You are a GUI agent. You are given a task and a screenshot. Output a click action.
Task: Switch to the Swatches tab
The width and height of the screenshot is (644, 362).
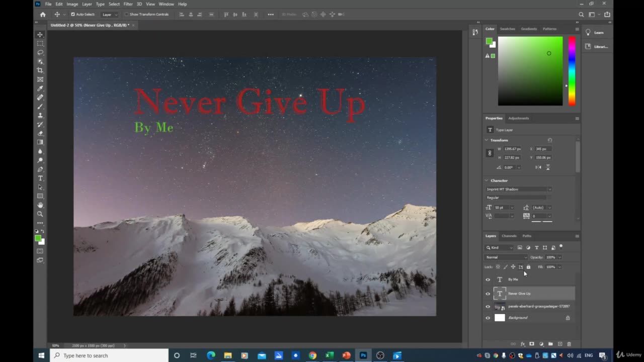tap(507, 29)
